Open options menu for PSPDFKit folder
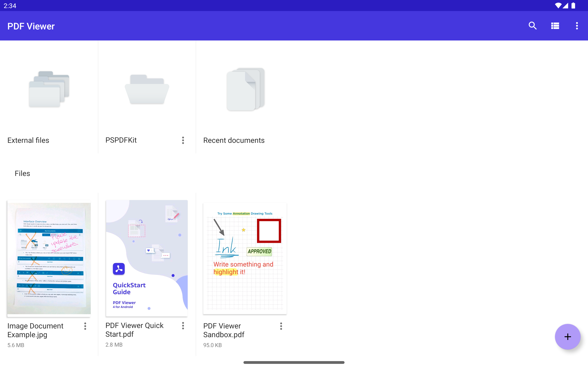The height and width of the screenshot is (368, 588). coord(183,140)
